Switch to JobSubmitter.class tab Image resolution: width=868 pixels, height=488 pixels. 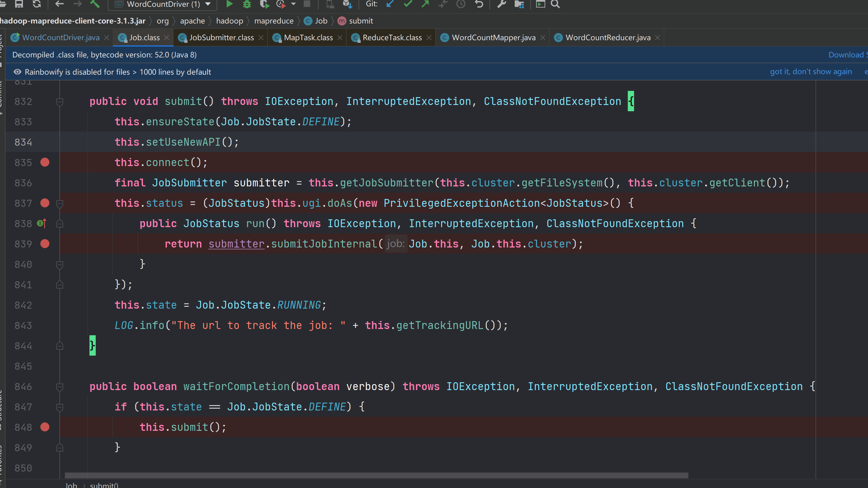point(221,37)
